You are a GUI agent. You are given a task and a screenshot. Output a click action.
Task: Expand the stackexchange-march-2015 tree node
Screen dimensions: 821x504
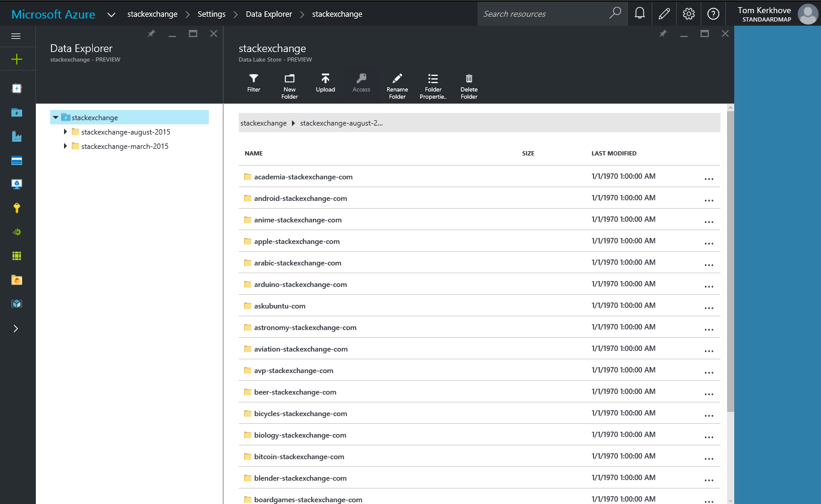point(66,146)
